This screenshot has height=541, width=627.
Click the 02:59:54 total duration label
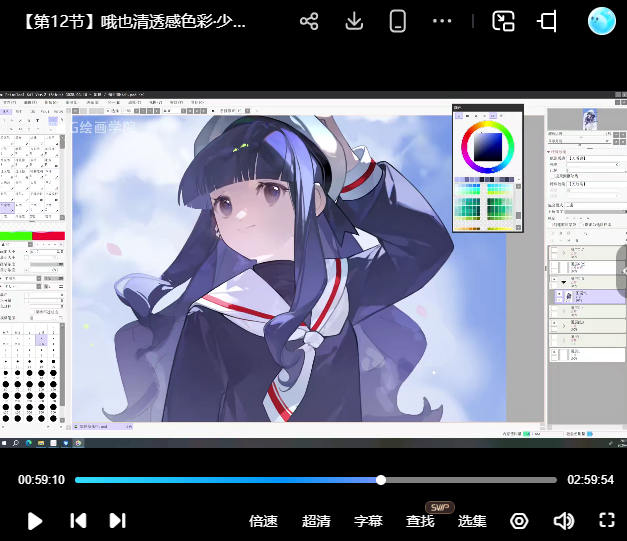tap(590, 479)
